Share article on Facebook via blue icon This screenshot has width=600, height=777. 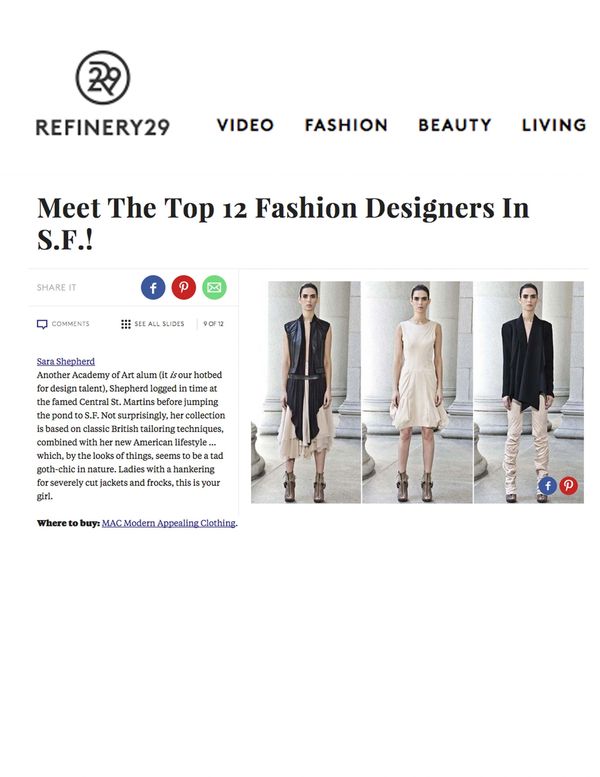tap(153, 287)
